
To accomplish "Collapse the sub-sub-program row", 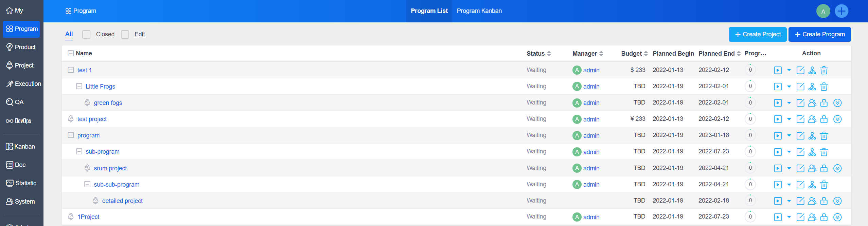I will pyautogui.click(x=87, y=184).
